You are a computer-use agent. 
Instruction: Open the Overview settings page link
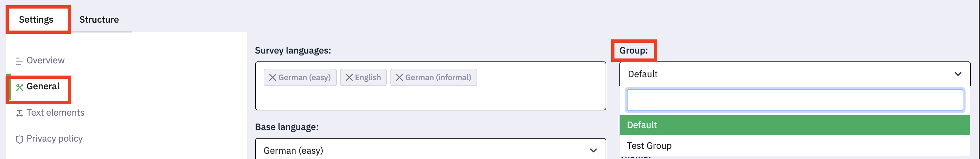pyautogui.click(x=46, y=60)
